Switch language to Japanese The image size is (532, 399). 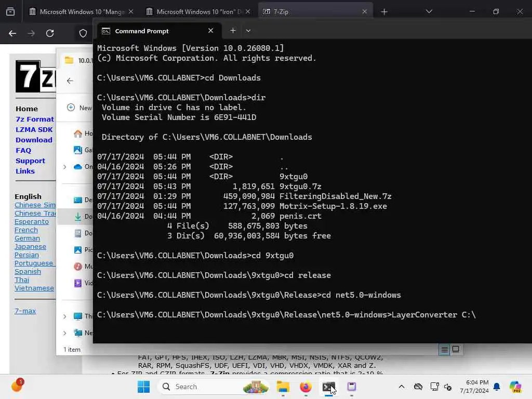pyautogui.click(x=30, y=247)
